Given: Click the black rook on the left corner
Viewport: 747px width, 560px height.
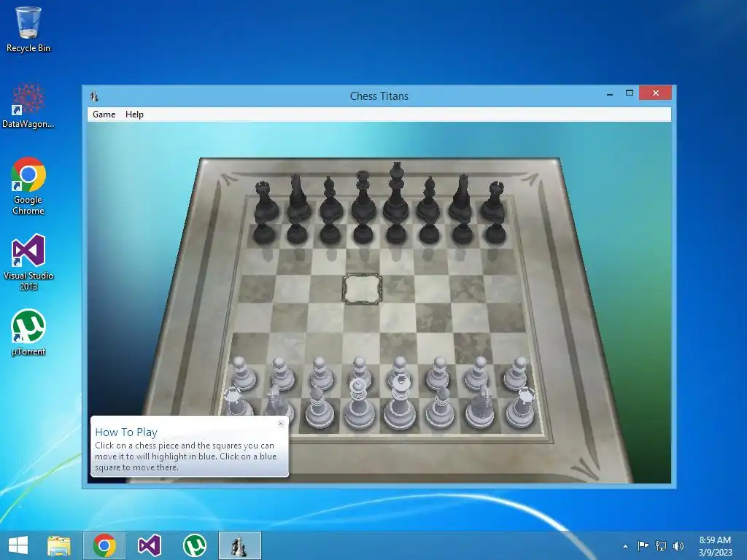Looking at the screenshot, I should pos(265,202).
